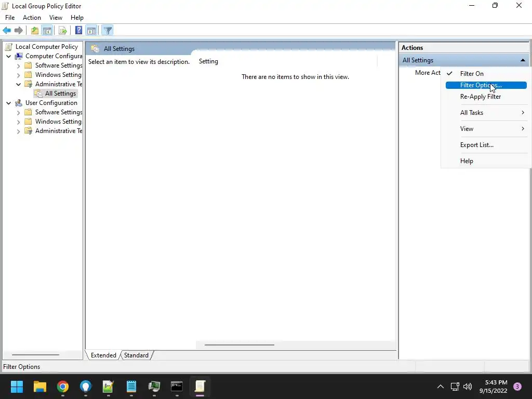Image resolution: width=532 pixels, height=399 pixels.
Task: Click the results pane horizontal scrollbar
Action: 240,345
